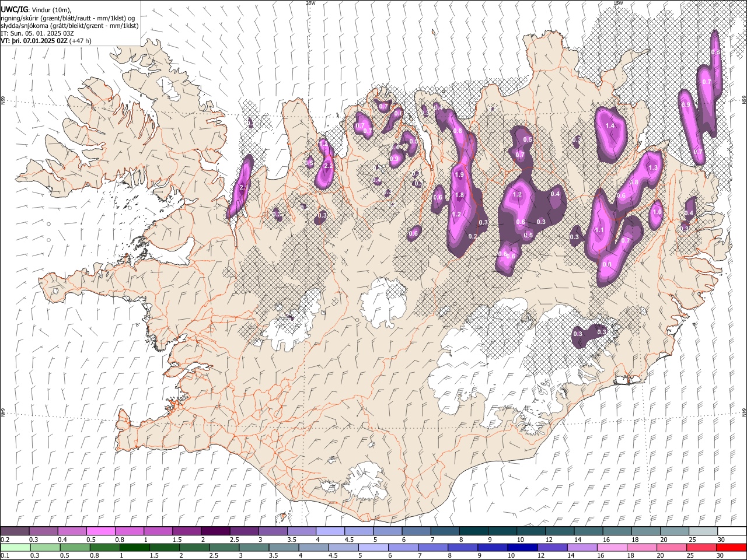747x560 pixels.
Task: Click the legend line starting 'slydda/snjókoma'
Action: tap(69, 26)
